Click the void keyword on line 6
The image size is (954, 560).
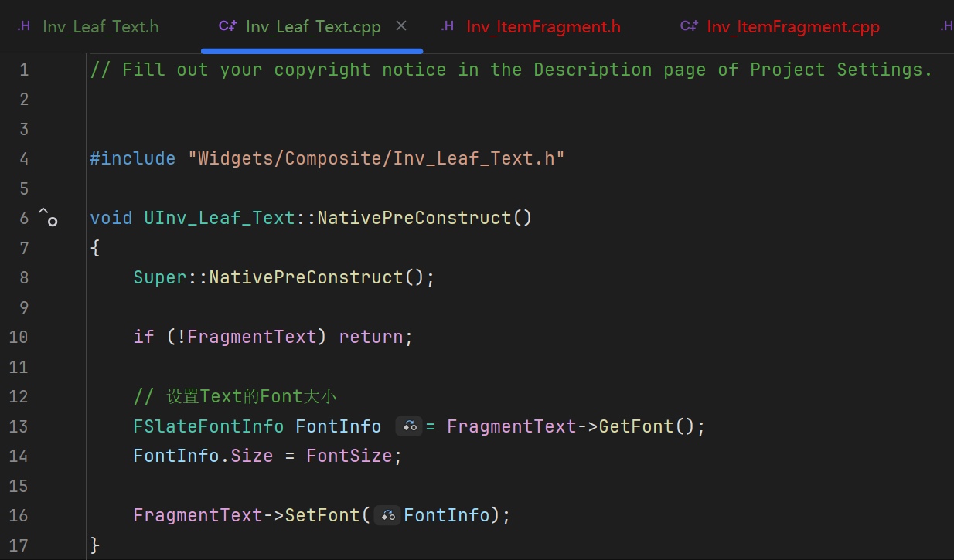coord(111,218)
